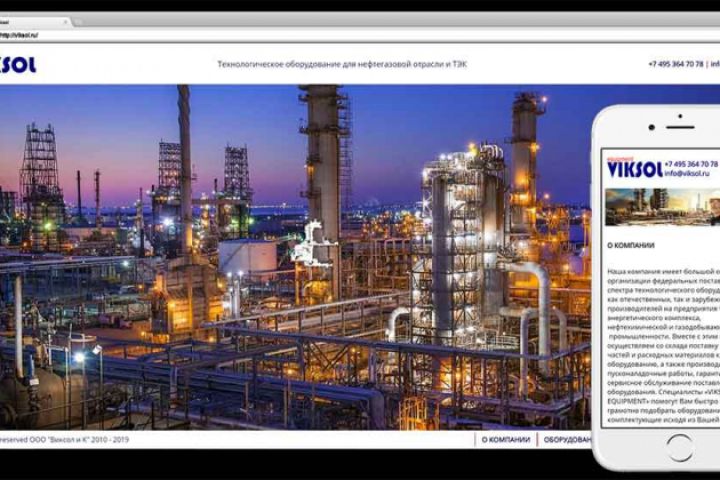Open the О КОМПАНИИ footer menu item
Viewport: 720px width, 480px height.
(506, 440)
